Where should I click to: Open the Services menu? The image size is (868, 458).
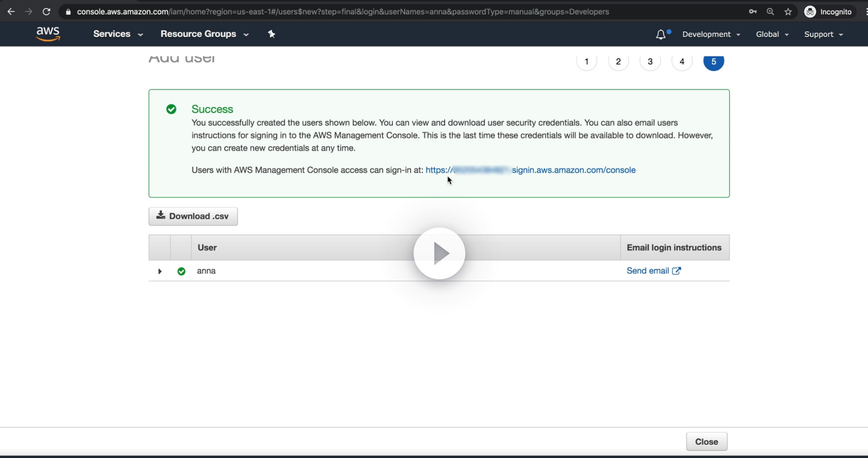coord(118,34)
